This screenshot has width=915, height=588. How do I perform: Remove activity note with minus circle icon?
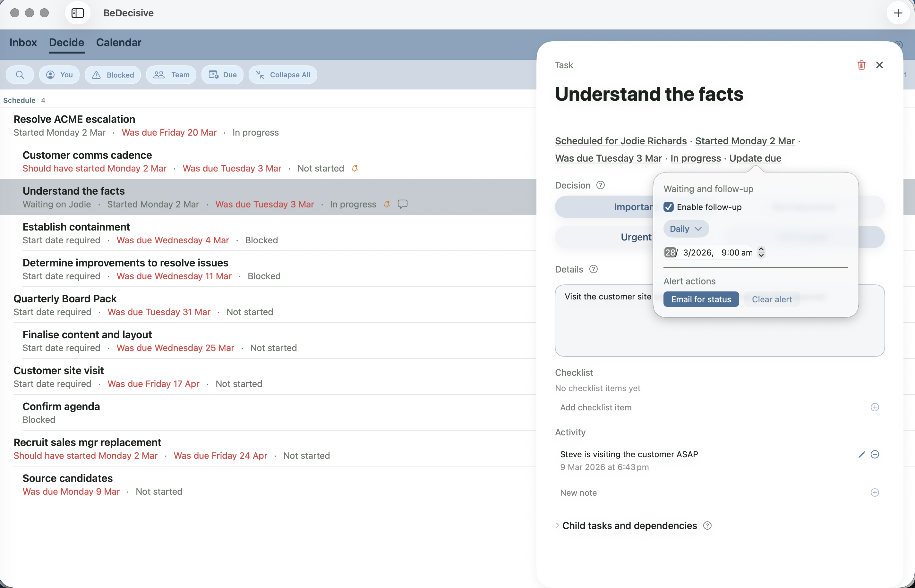[875, 454]
